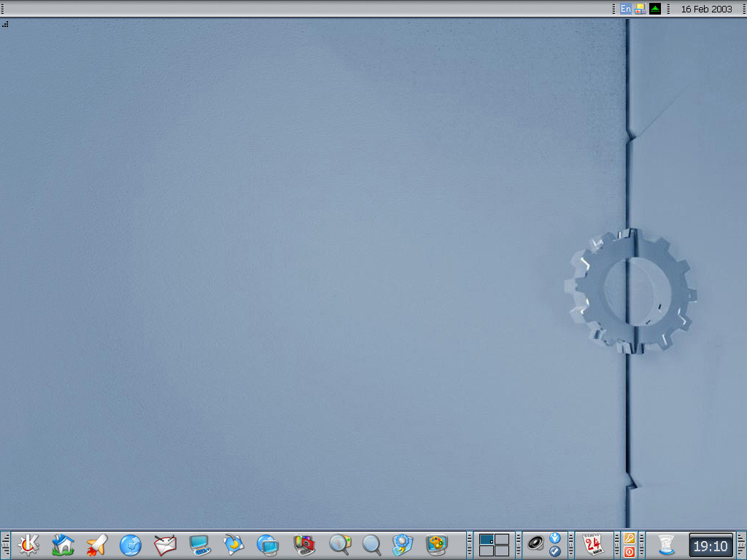Click the magnifier over document icon

point(340,545)
